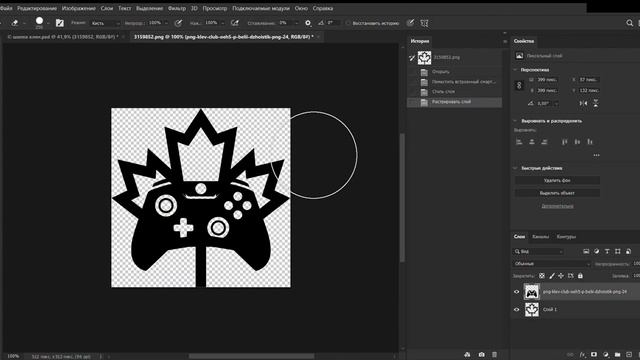Select the История panel tab
Screen dimensions: 640x360
(x=420, y=41)
